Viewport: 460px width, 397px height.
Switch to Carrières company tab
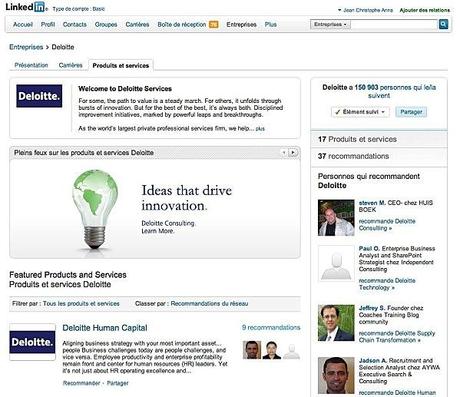pyautogui.click(x=70, y=65)
